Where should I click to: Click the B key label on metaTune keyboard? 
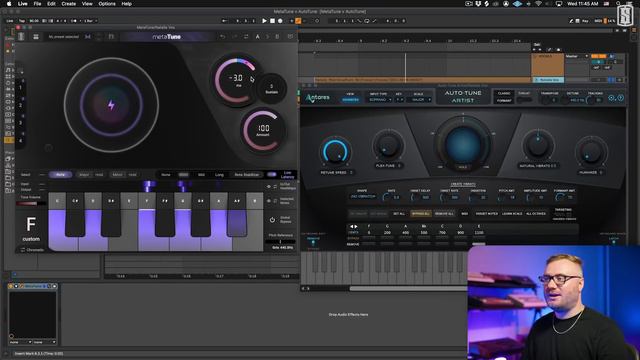[255, 201]
